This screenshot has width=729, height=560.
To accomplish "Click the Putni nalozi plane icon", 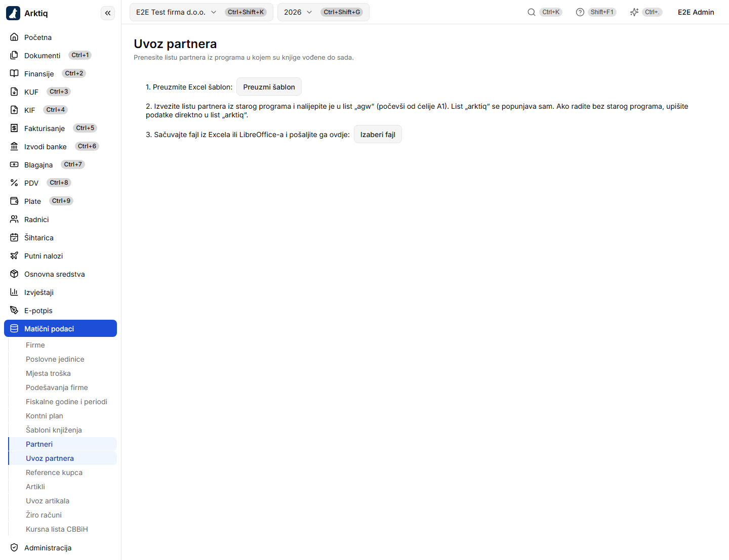I will click(x=14, y=255).
